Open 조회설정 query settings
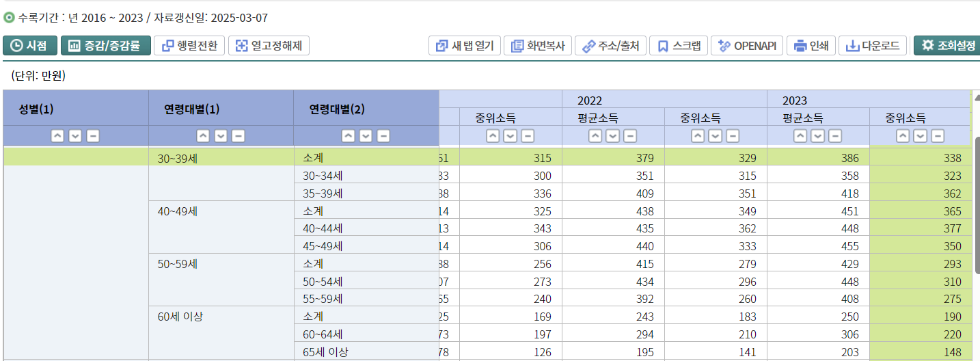This screenshot has height=361, width=980. 947,46
